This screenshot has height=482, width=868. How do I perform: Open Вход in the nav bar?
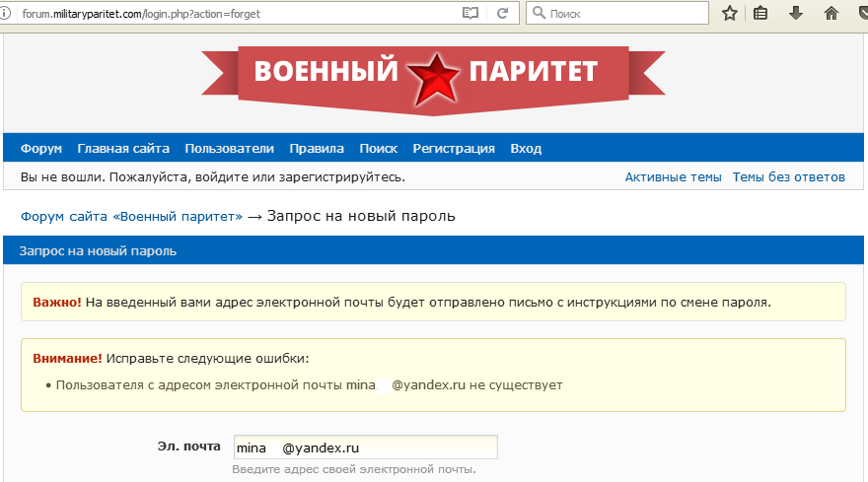[526, 148]
